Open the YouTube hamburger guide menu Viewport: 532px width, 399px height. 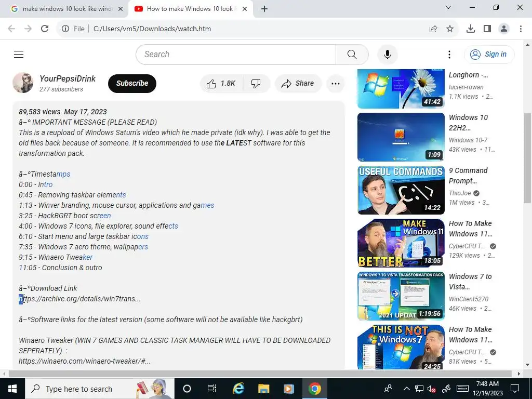(19, 54)
